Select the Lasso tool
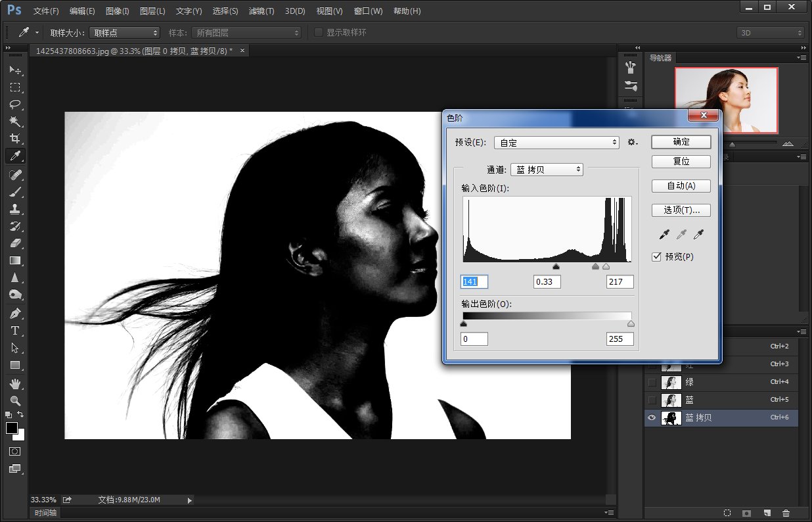This screenshot has height=522, width=812. click(x=15, y=105)
